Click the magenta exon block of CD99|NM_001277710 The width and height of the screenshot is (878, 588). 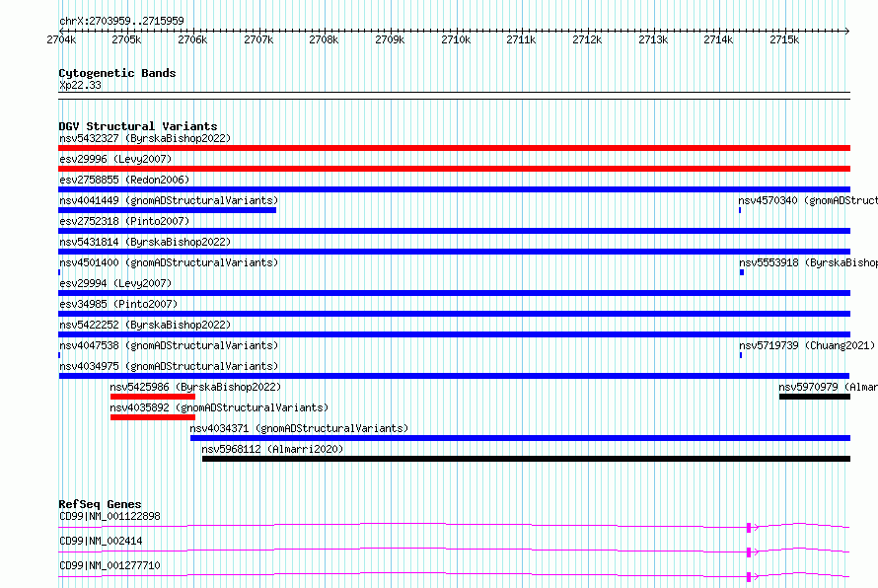[749, 577]
